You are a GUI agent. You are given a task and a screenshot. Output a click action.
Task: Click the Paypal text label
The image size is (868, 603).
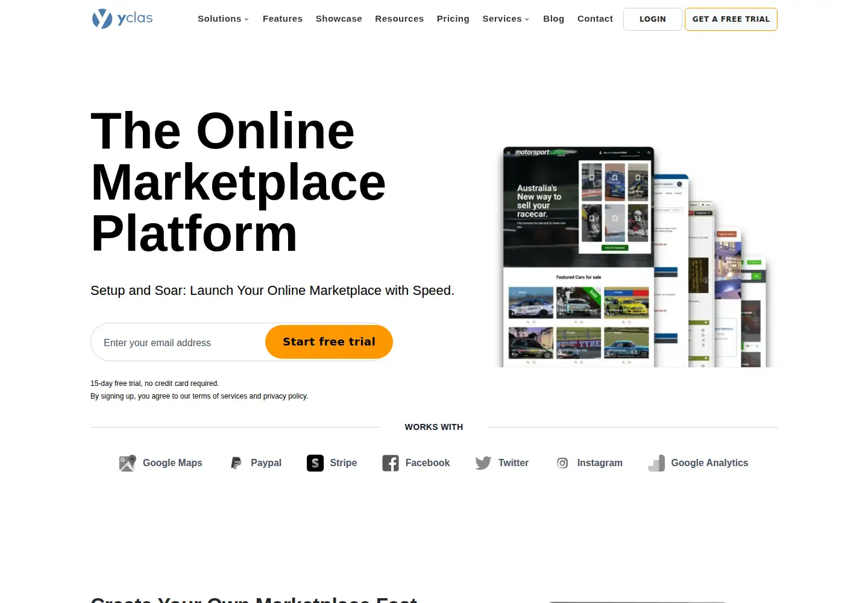click(x=266, y=463)
